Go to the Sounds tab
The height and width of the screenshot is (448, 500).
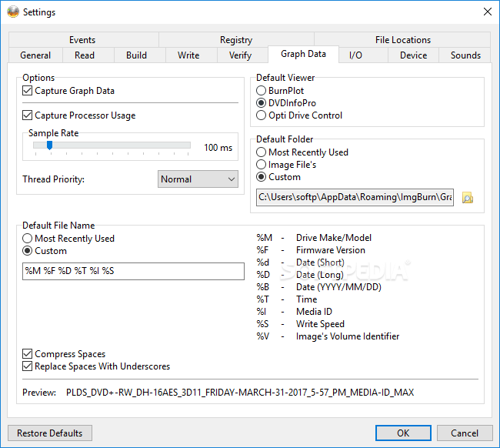click(x=465, y=55)
